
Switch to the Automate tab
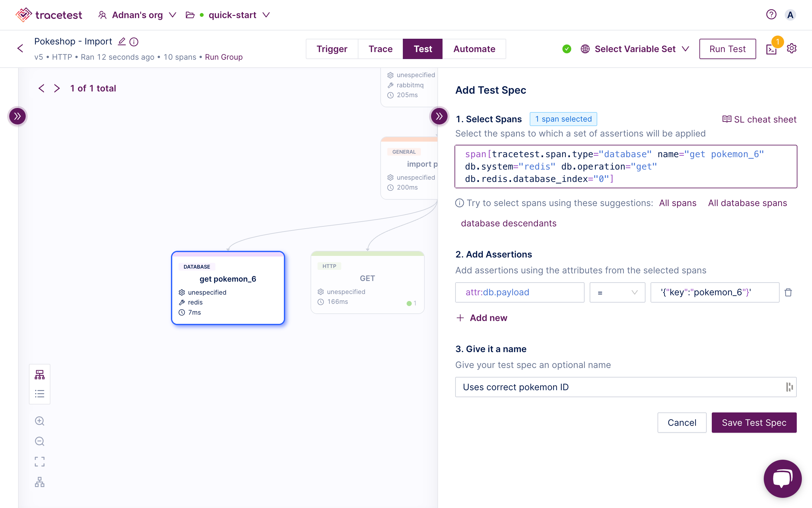pyautogui.click(x=474, y=49)
